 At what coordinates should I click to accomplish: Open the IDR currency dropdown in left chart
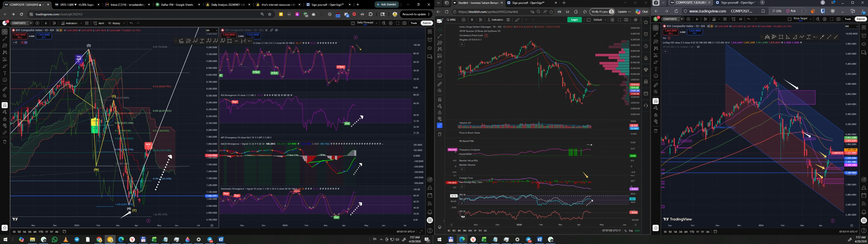pos(212,30)
